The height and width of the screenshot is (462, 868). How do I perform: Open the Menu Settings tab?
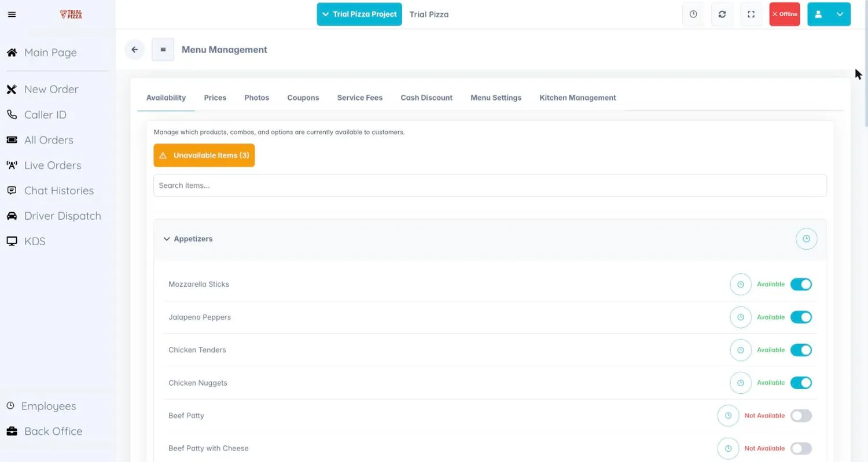point(496,98)
